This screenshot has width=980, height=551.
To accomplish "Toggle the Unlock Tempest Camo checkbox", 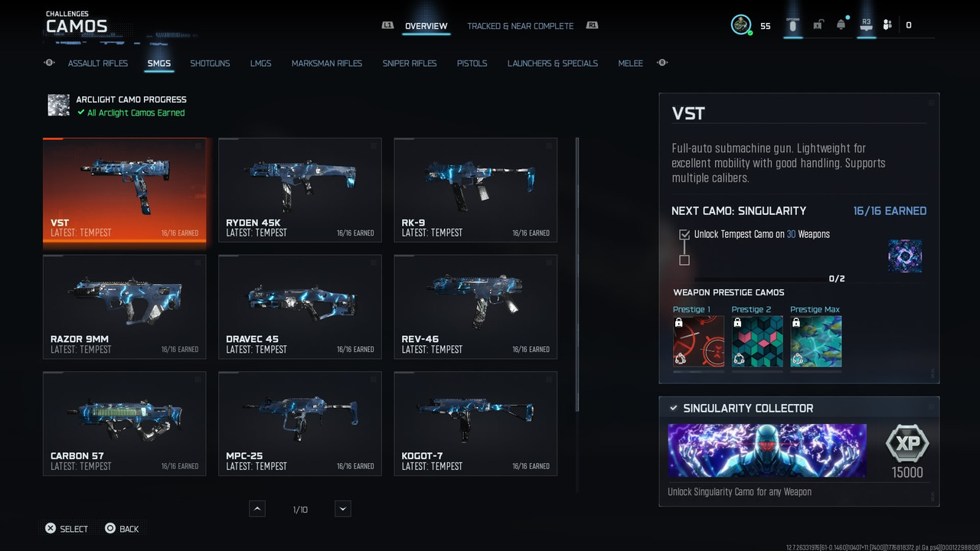I will (x=684, y=234).
